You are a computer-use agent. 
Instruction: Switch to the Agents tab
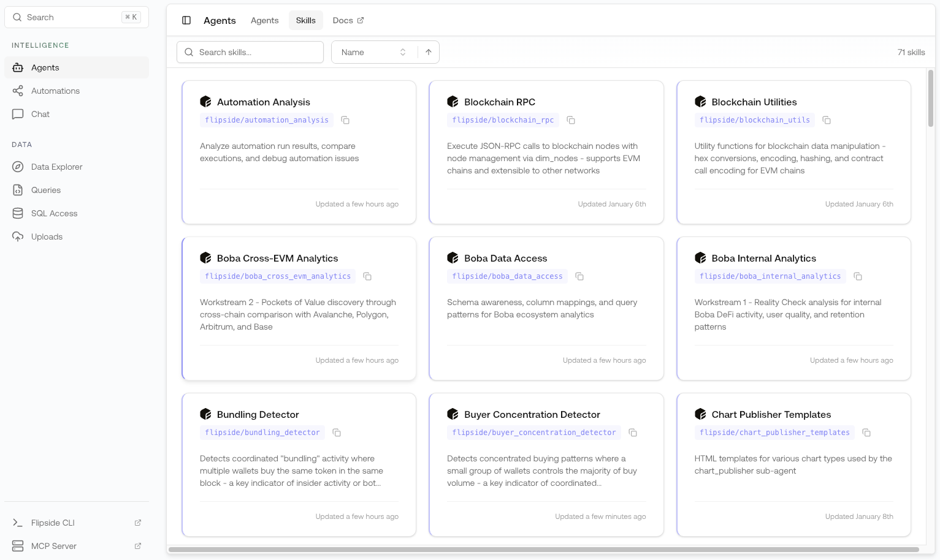click(x=264, y=20)
